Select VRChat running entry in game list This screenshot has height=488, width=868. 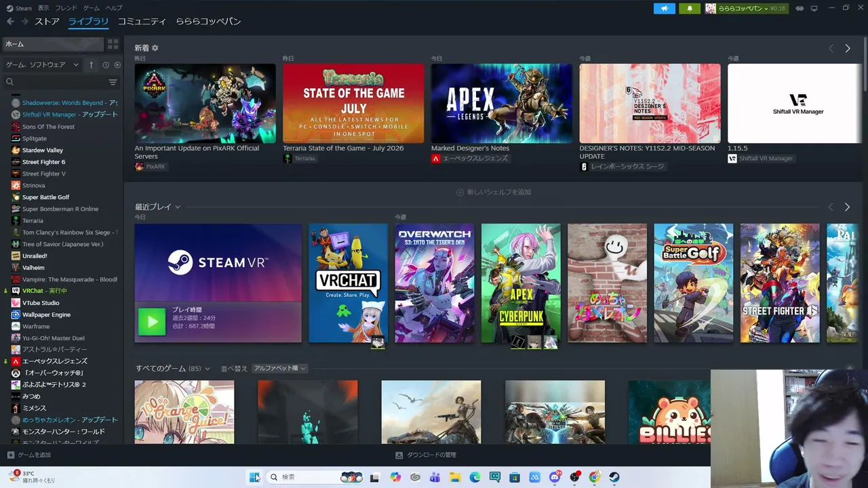coord(44,291)
